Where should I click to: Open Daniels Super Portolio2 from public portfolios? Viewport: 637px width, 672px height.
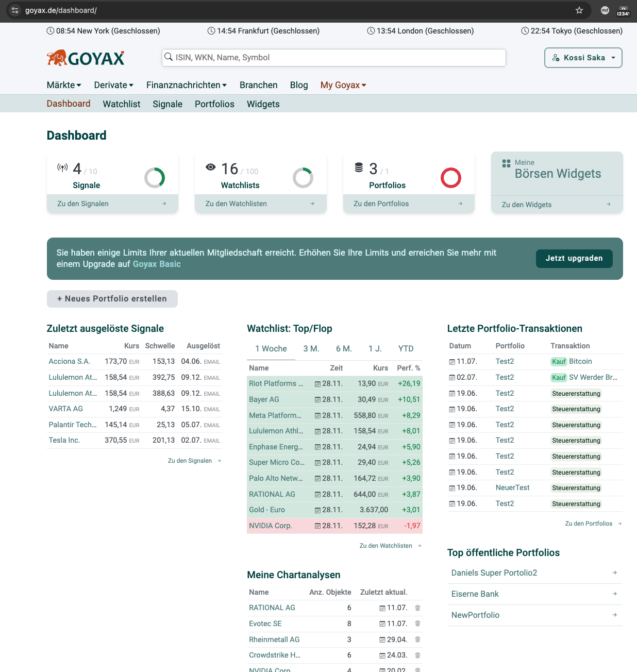494,573
